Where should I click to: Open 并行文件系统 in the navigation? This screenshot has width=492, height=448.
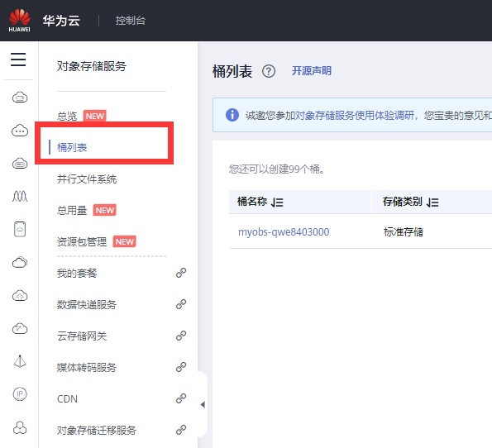87,179
